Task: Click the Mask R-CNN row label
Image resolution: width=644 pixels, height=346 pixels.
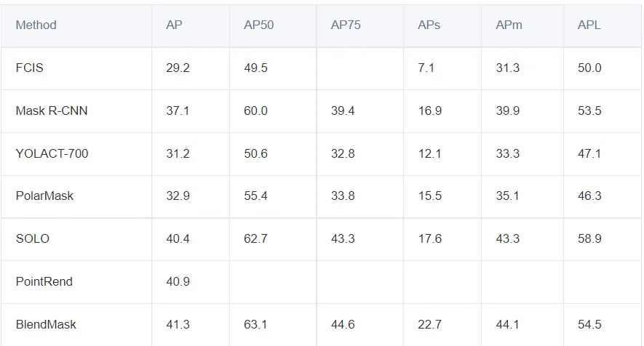Action: pos(52,110)
